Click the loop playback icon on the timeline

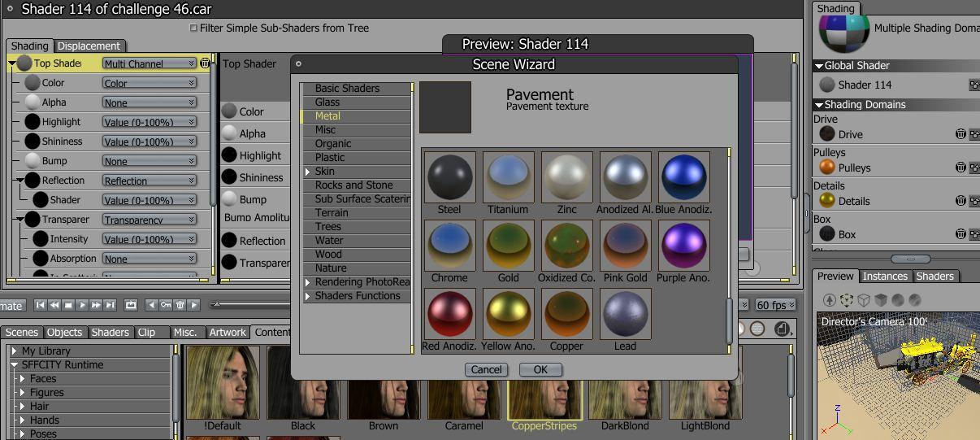point(130,305)
